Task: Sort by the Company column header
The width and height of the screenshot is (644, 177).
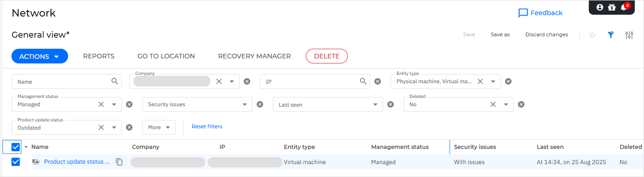Action: [x=145, y=147]
